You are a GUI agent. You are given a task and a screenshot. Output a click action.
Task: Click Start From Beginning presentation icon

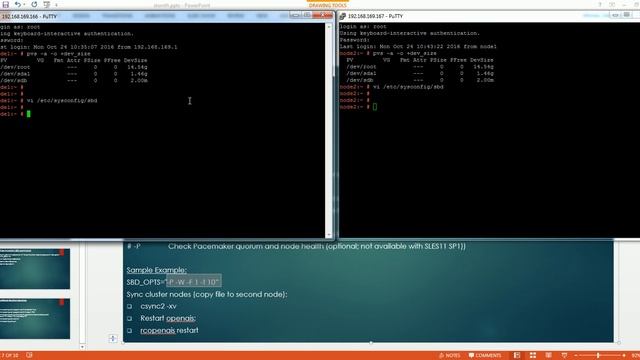pyautogui.click(x=47, y=4)
